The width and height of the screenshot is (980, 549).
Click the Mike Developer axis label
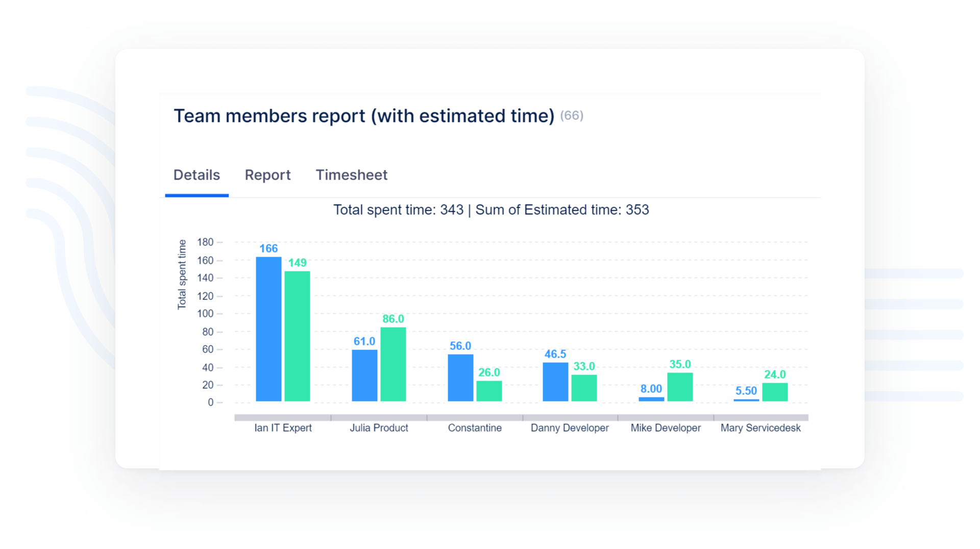click(666, 428)
